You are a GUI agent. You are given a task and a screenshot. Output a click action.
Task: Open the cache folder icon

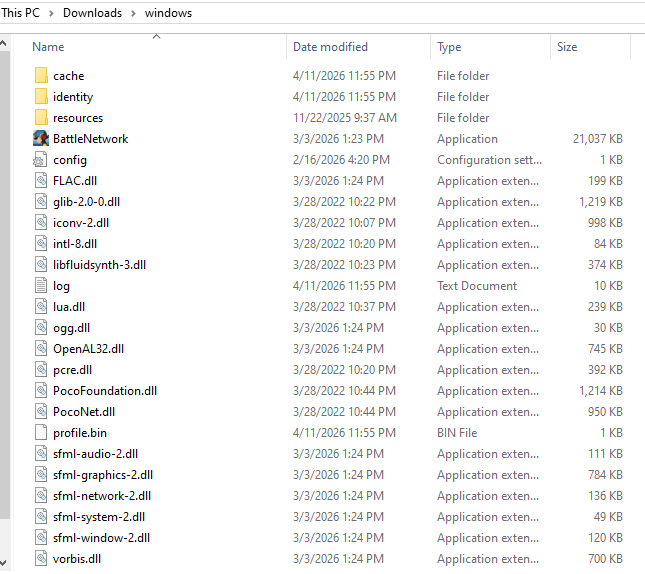point(41,76)
